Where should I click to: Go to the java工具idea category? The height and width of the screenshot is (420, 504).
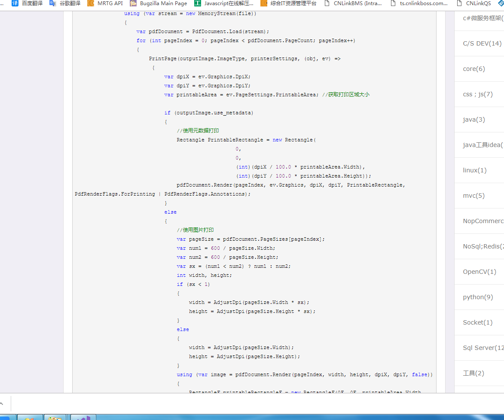click(483, 145)
